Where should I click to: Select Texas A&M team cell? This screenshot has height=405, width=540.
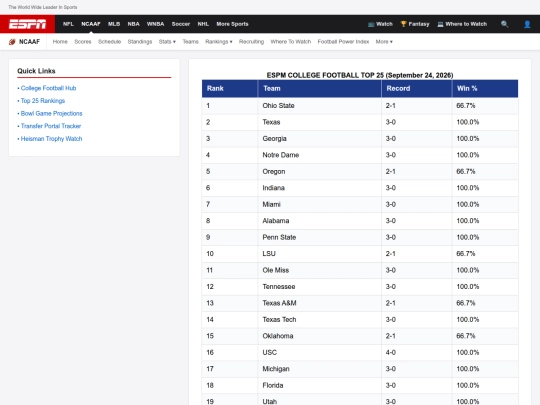[319, 303]
